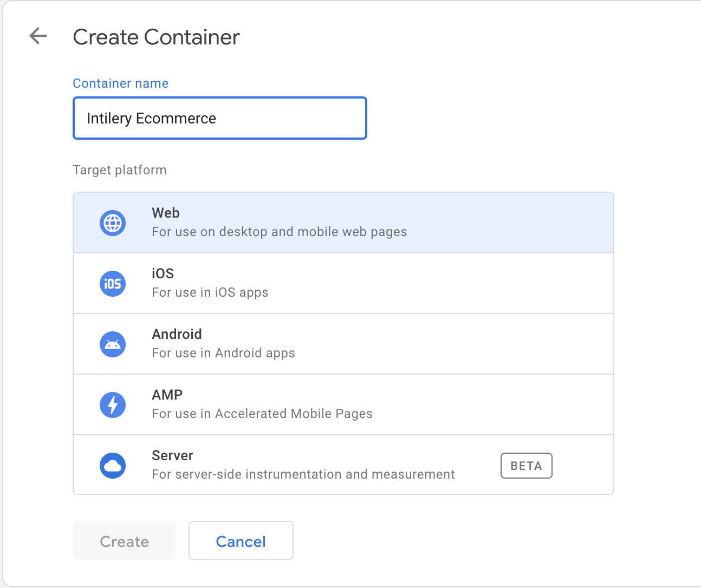The width and height of the screenshot is (701, 588).
Task: Click the Container name label
Action: pyautogui.click(x=121, y=83)
